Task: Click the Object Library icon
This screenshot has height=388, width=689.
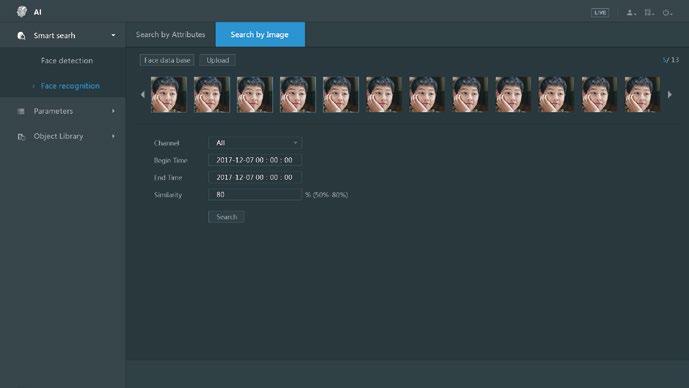Action: pos(21,137)
